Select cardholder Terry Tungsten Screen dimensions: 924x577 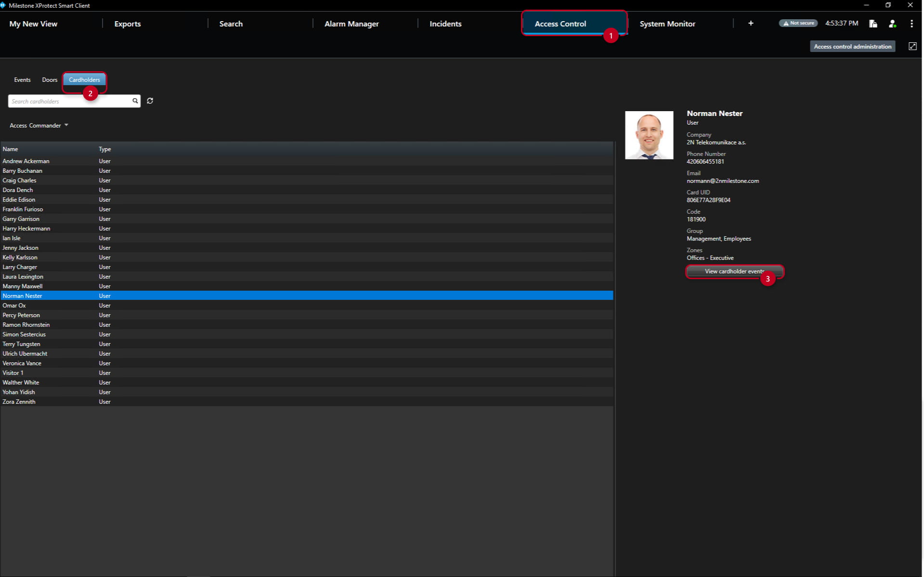[307, 344]
